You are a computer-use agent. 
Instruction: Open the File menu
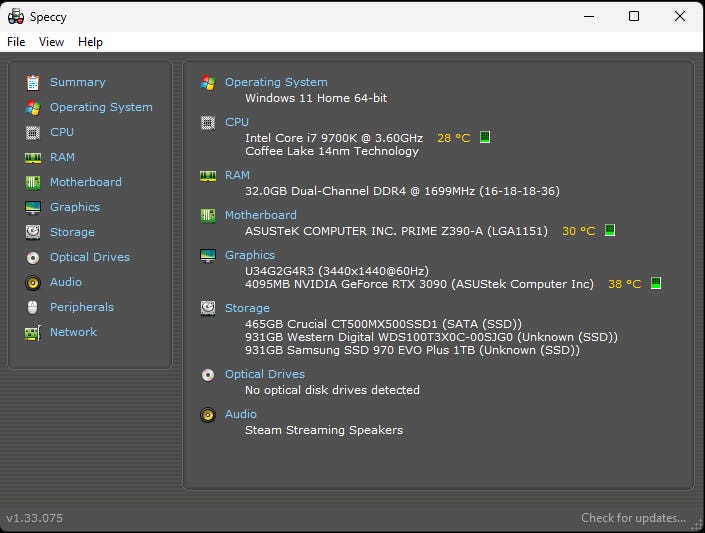pyautogui.click(x=16, y=42)
